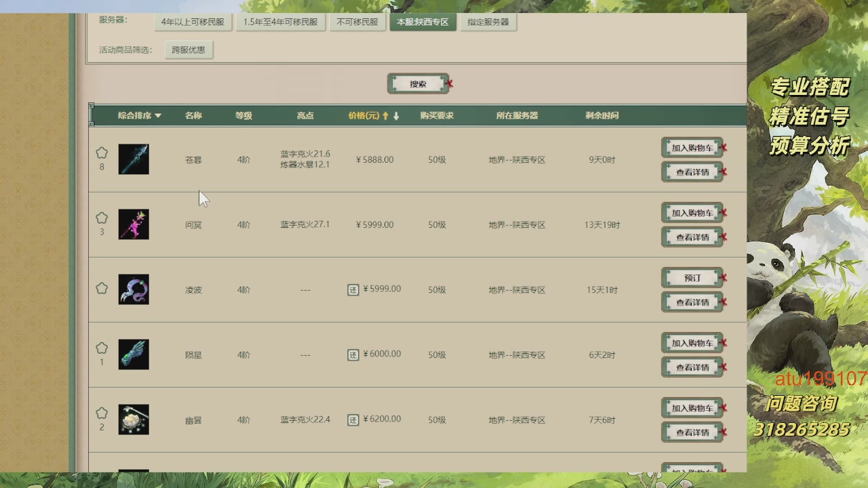Click the 剩余时间 column header
868x488 pixels.
click(x=602, y=116)
